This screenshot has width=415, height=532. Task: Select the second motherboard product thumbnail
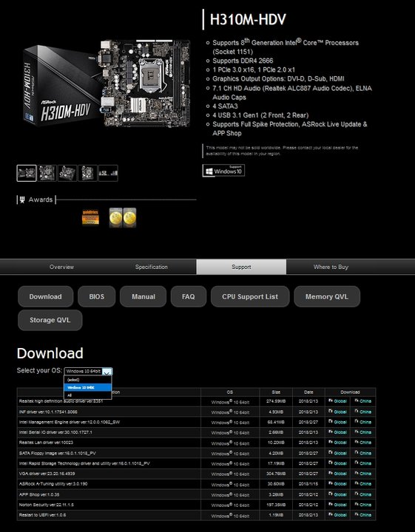point(47,173)
